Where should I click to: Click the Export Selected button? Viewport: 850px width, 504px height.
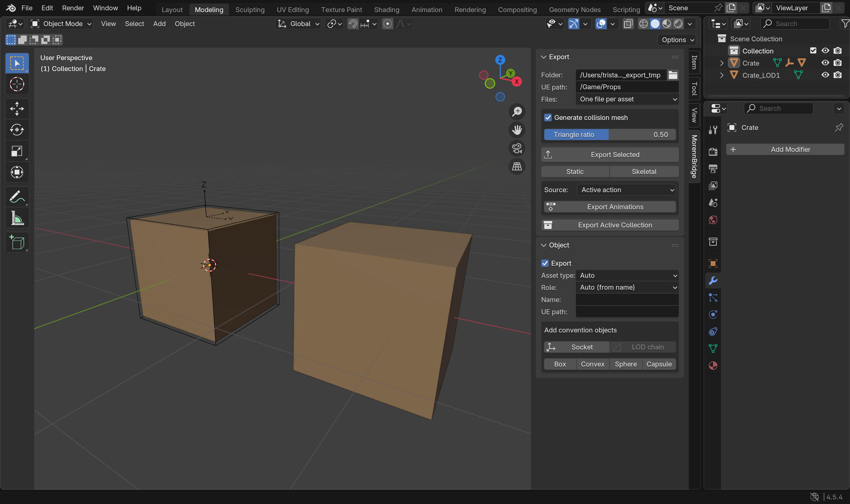pyautogui.click(x=610, y=155)
